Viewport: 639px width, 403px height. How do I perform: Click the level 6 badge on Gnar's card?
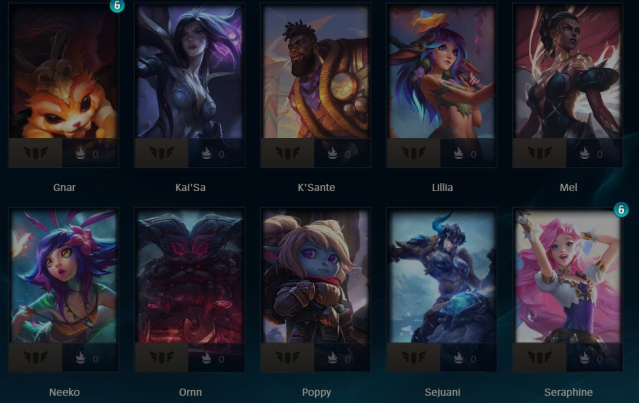[117, 5]
